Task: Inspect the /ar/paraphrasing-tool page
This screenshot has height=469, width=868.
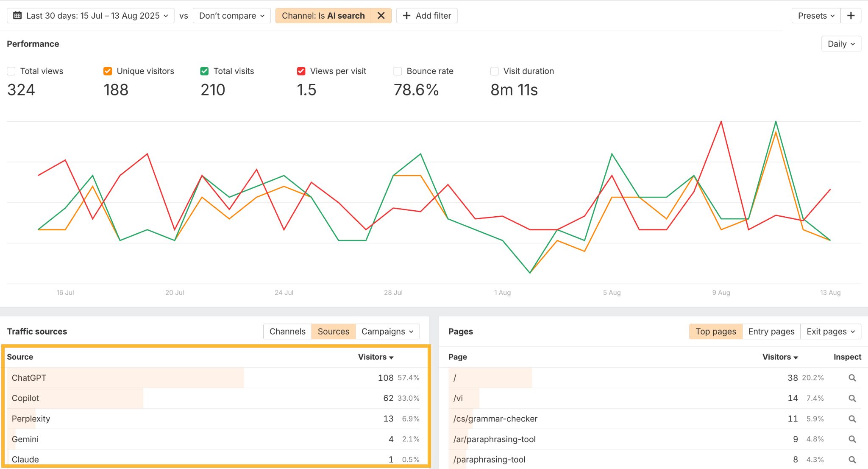Action: [x=852, y=439]
